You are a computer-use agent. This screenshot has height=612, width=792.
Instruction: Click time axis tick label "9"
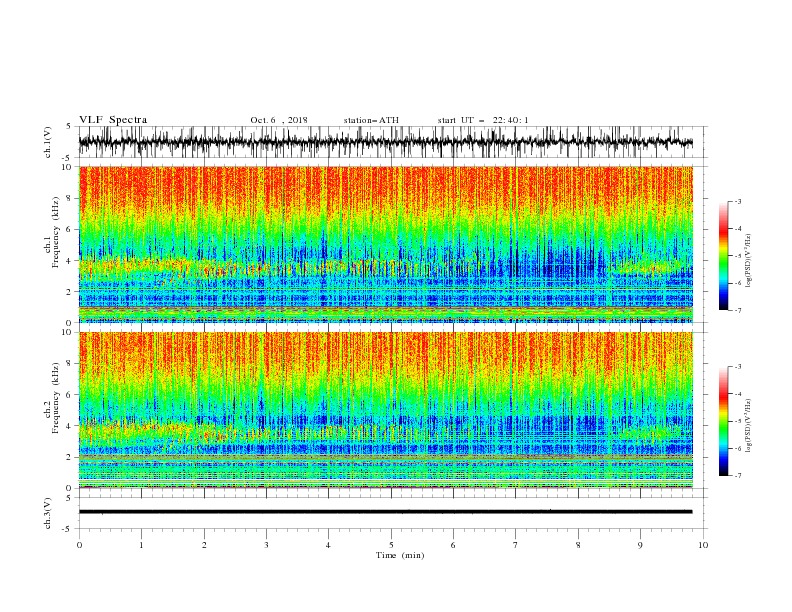640,545
